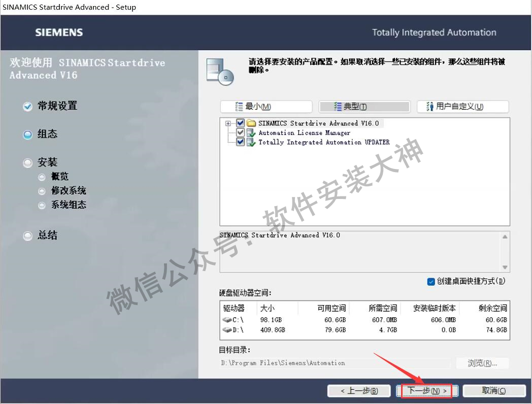Click the 所需空间 column header

(x=383, y=308)
